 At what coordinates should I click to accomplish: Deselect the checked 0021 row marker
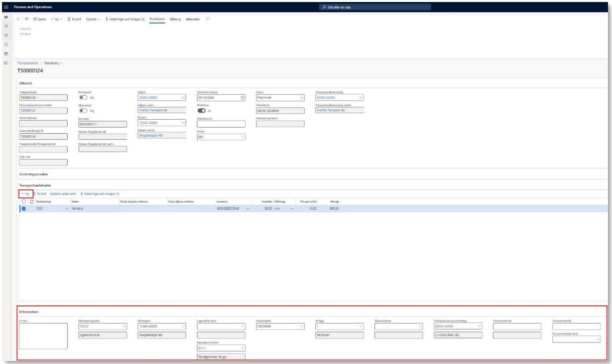pos(23,208)
